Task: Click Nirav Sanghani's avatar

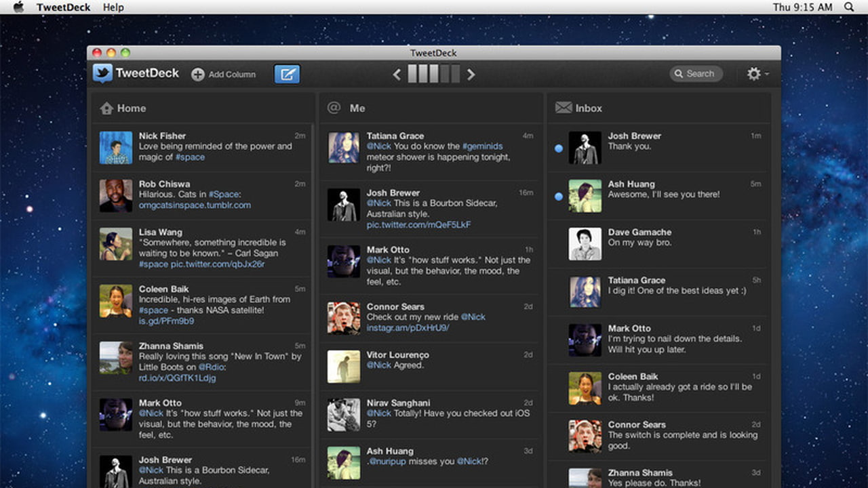Action: [x=344, y=415]
